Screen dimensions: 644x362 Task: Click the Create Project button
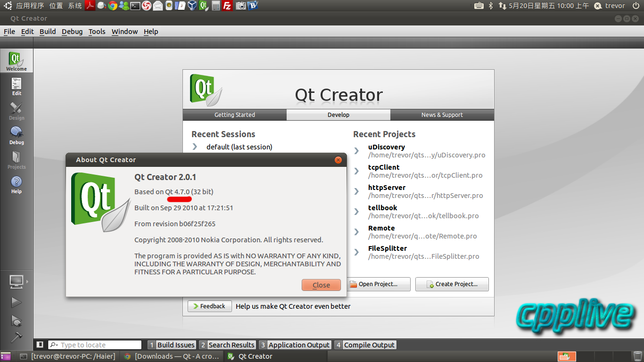(x=452, y=284)
